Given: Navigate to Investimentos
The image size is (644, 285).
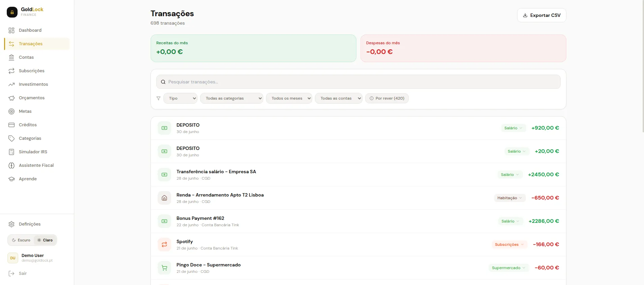Looking at the screenshot, I should click(37, 84).
